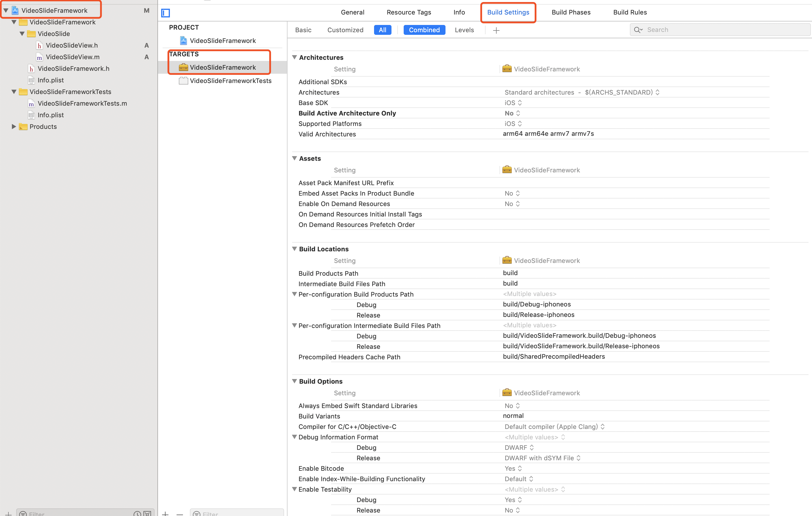Open Info.plist under VideoSlideFrameworkTests folder

pyautogui.click(x=51, y=115)
